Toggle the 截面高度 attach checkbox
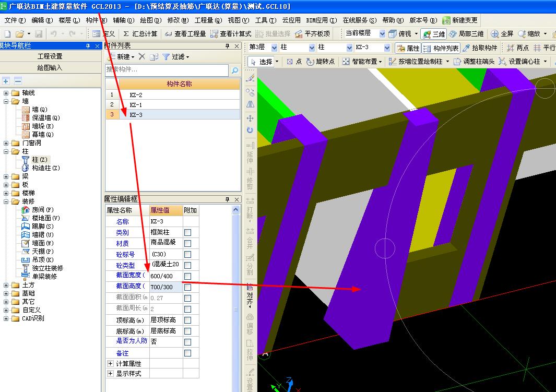 (x=187, y=288)
